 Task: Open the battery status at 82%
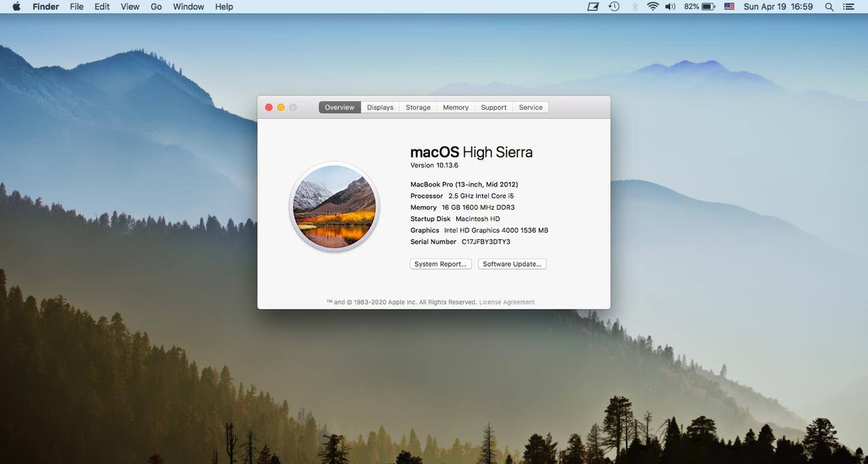coord(699,6)
